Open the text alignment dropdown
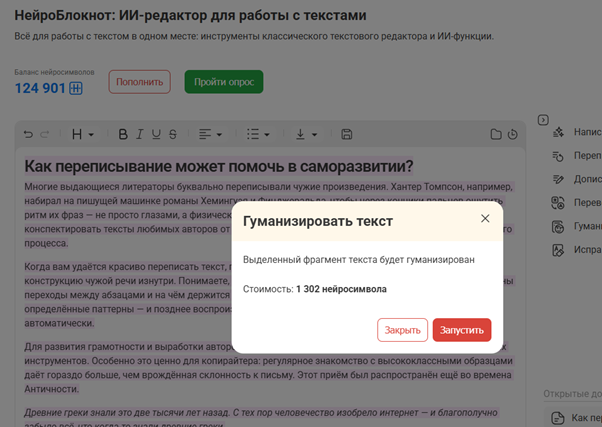 [210, 134]
